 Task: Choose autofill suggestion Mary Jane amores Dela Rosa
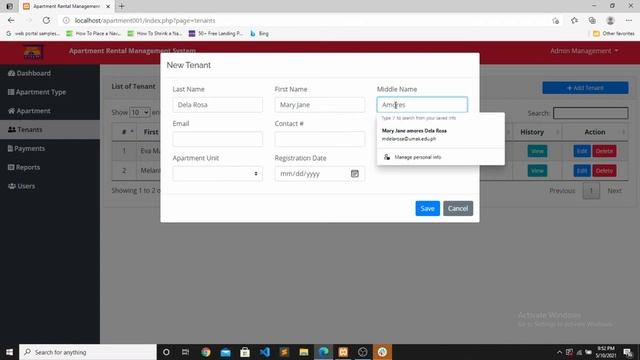pos(440,135)
